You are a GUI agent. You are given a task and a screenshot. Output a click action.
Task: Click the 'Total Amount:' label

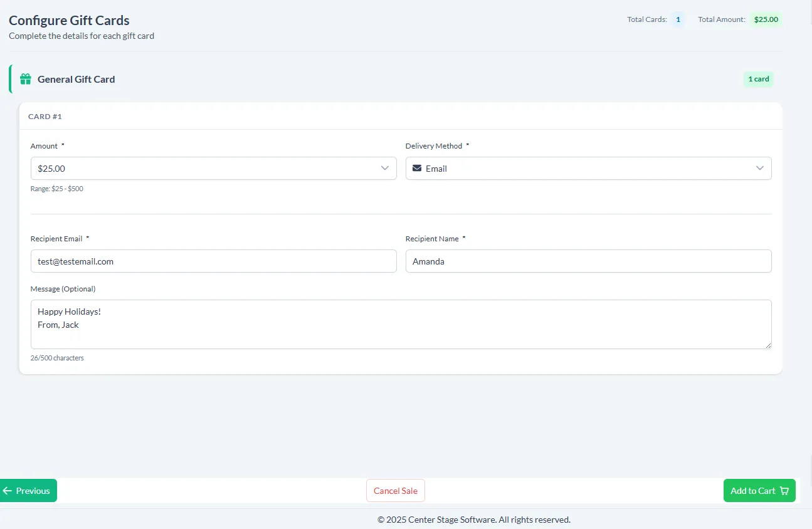point(722,19)
